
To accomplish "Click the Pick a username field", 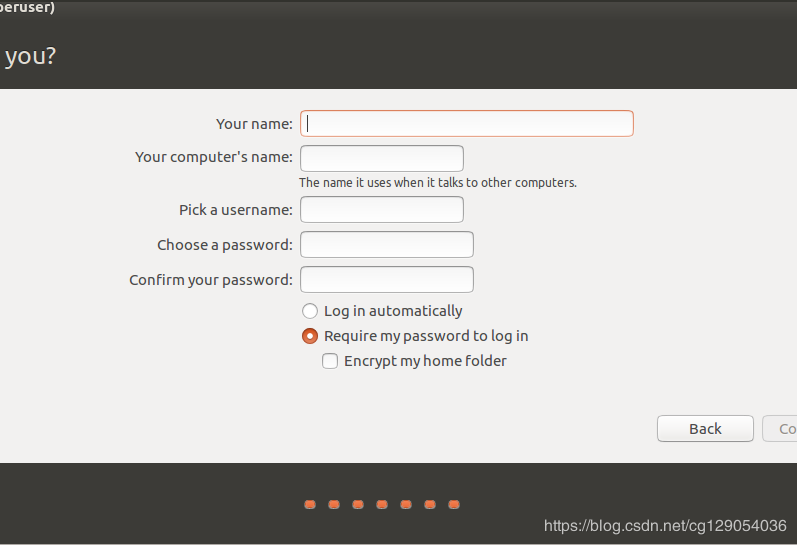I will [x=382, y=210].
